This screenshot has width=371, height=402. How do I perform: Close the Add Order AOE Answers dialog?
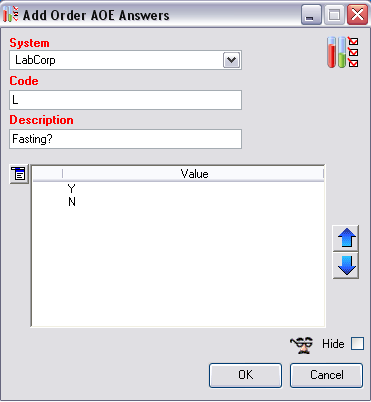coord(357,15)
